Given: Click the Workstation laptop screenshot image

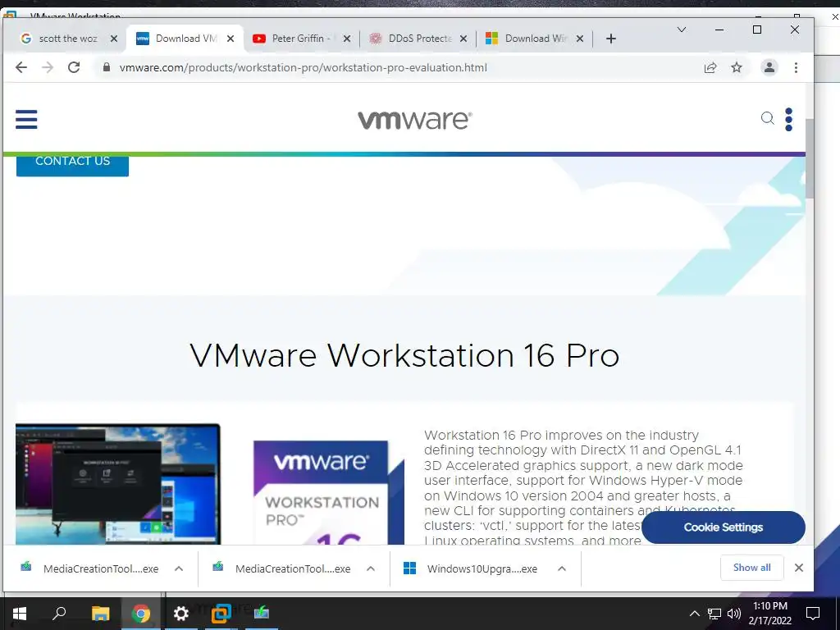Looking at the screenshot, I should (x=118, y=484).
